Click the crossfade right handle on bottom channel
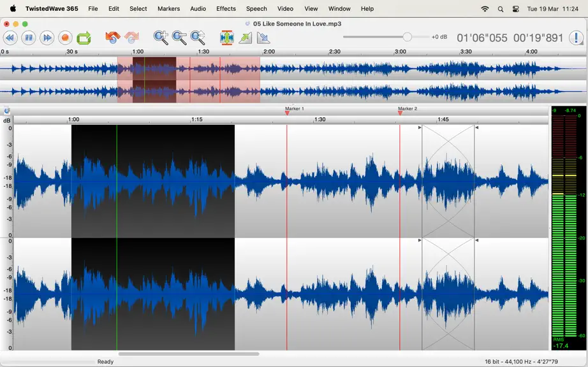588x367 pixels. [476, 240]
